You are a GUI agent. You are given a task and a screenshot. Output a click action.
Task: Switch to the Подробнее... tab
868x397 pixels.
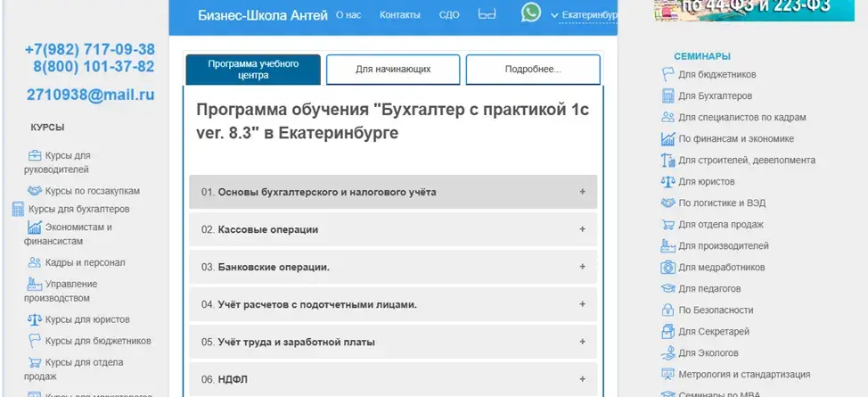point(533,70)
